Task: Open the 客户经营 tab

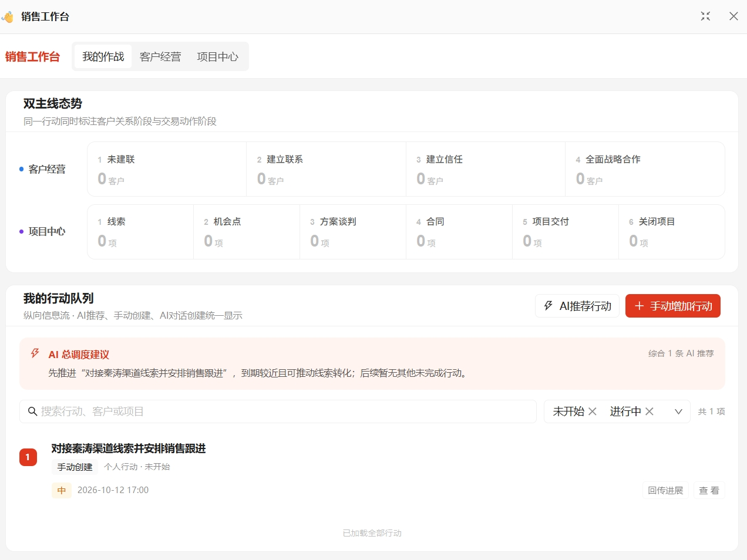Action: [160, 56]
